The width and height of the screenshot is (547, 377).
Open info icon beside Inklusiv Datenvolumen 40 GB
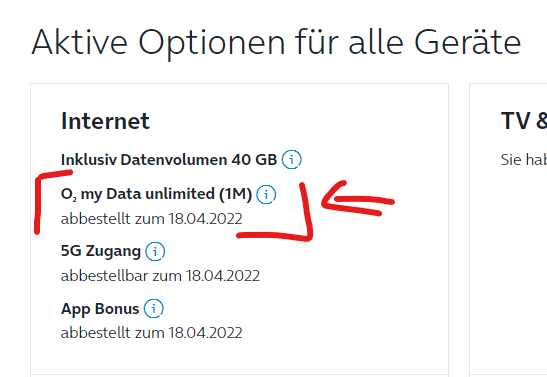(292, 159)
